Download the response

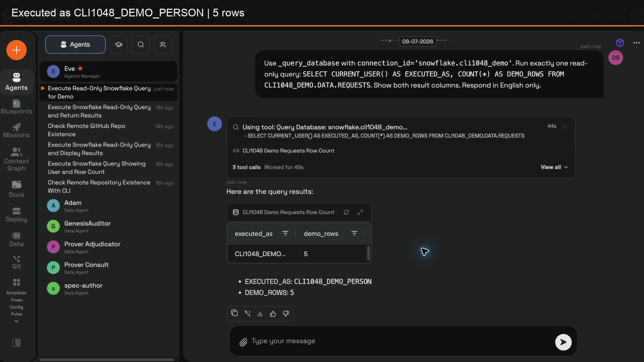(260, 314)
